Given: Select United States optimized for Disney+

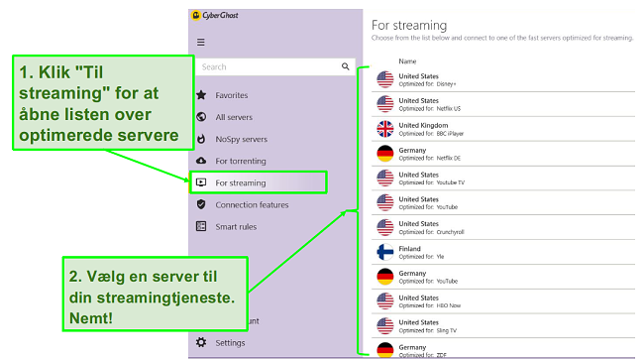Looking at the screenshot, I should point(503,79).
